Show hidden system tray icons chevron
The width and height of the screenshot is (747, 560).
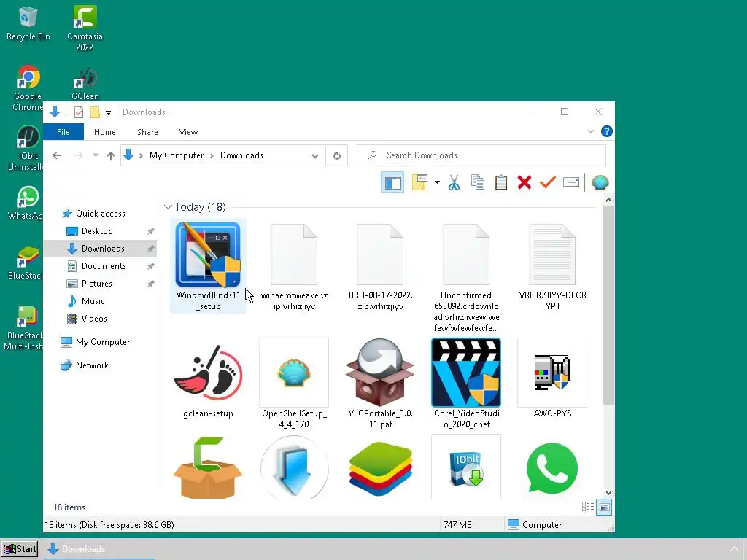click(734, 549)
